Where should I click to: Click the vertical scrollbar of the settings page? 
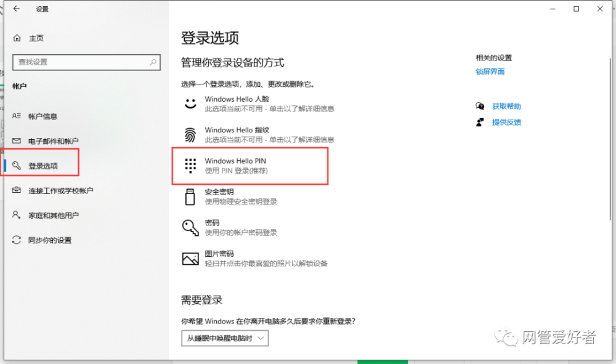point(610,139)
